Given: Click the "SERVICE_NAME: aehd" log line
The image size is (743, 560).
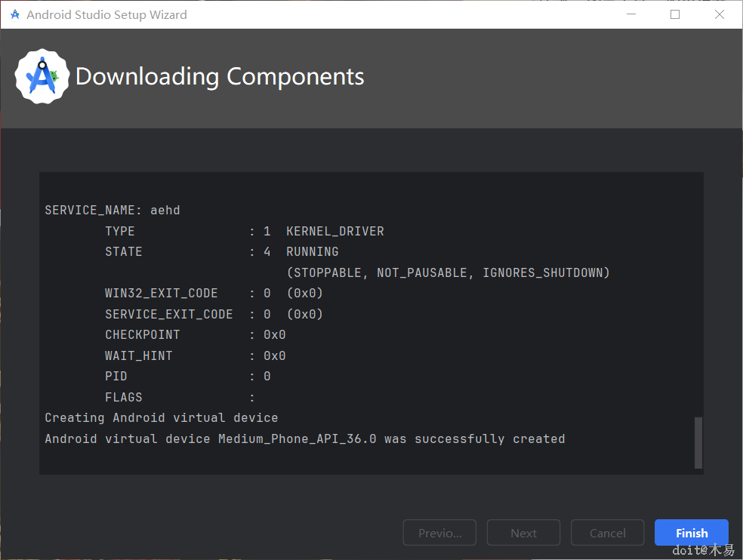Looking at the screenshot, I should pos(113,210).
